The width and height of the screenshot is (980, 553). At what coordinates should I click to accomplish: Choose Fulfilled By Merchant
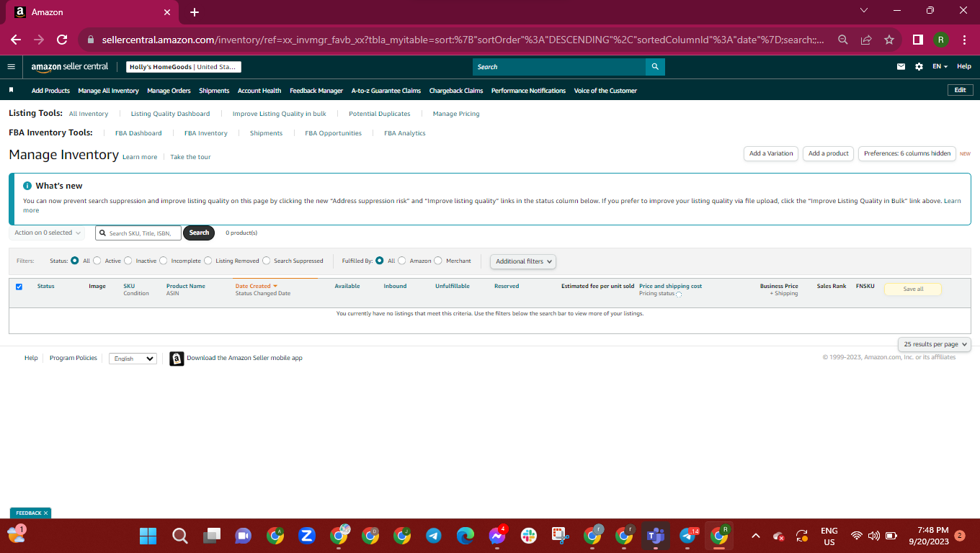tap(438, 261)
